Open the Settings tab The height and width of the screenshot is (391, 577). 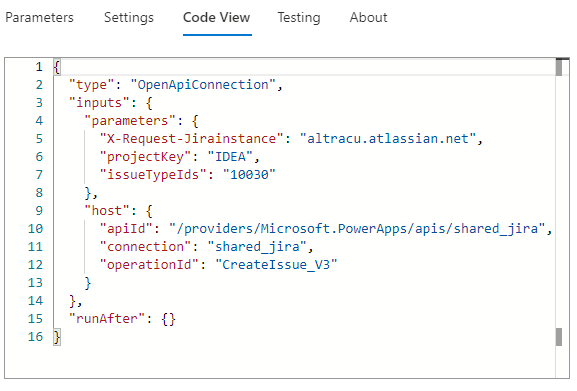[x=129, y=17]
